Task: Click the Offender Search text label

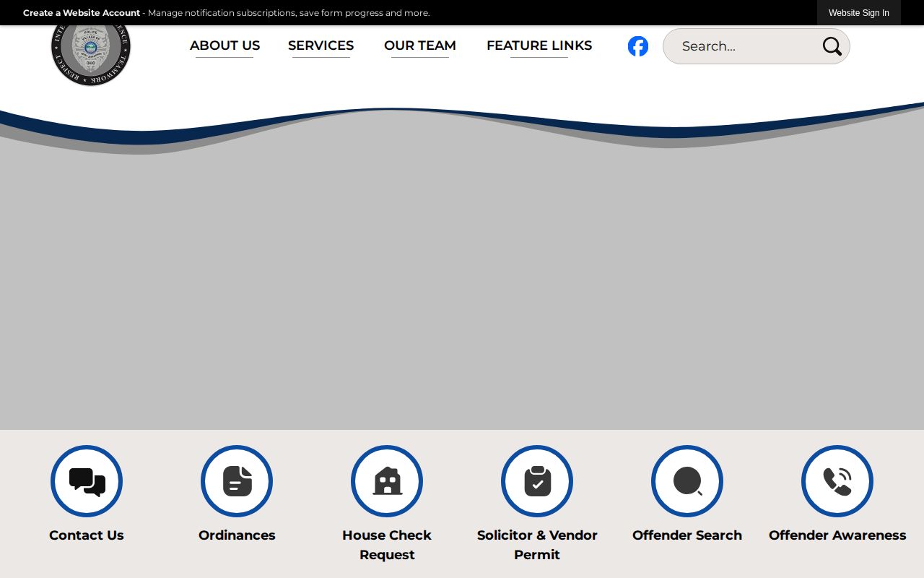Action: (687, 535)
